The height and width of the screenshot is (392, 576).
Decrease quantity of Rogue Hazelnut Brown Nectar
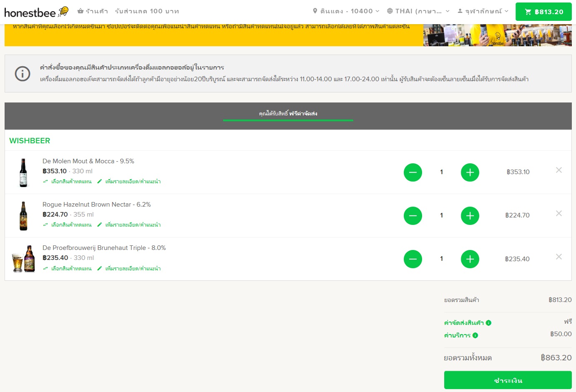pyautogui.click(x=413, y=216)
